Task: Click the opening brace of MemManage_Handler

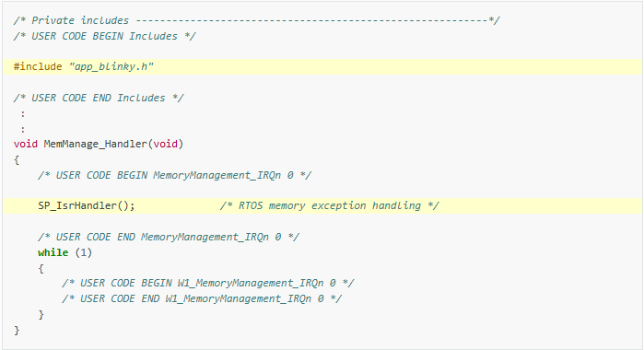Action: 17,159
